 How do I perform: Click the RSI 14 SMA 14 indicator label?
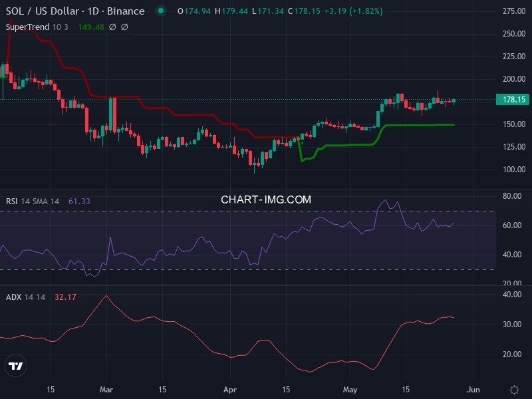pos(33,201)
